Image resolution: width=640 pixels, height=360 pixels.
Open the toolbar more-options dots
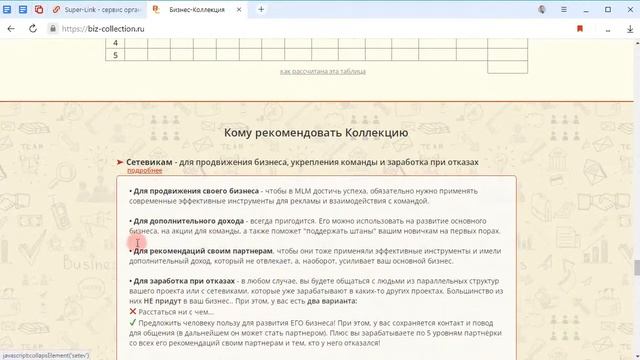(x=608, y=31)
